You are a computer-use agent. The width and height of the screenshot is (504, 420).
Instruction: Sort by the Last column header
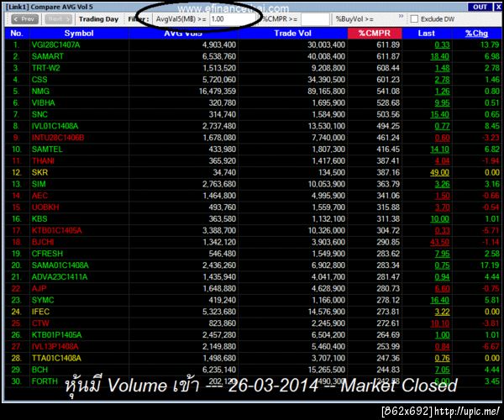tap(427, 34)
